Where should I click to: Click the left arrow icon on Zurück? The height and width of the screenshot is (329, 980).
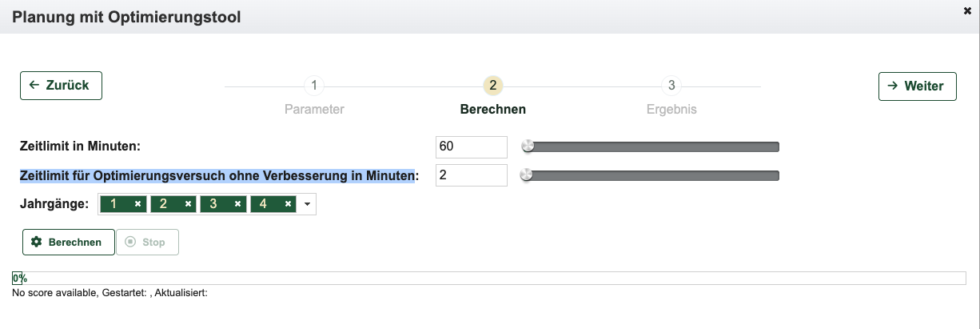(x=34, y=85)
